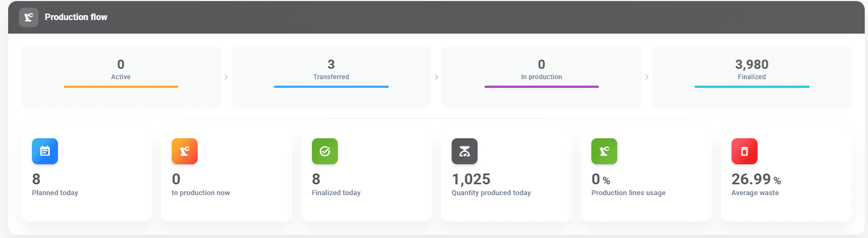This screenshot has width=868, height=238.
Task: Click the 3,980 Finalized count
Action: (752, 65)
